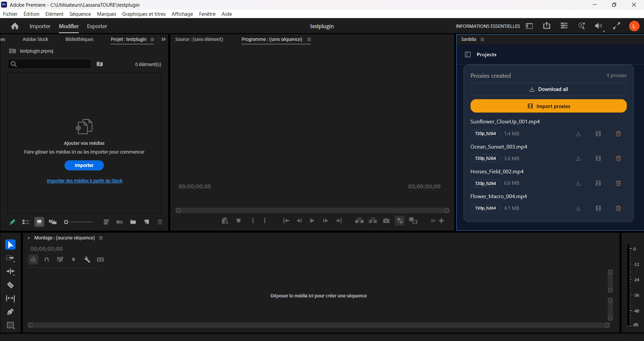Open the workspaces layout icon
The width and height of the screenshot is (644, 341).
[x=529, y=26]
